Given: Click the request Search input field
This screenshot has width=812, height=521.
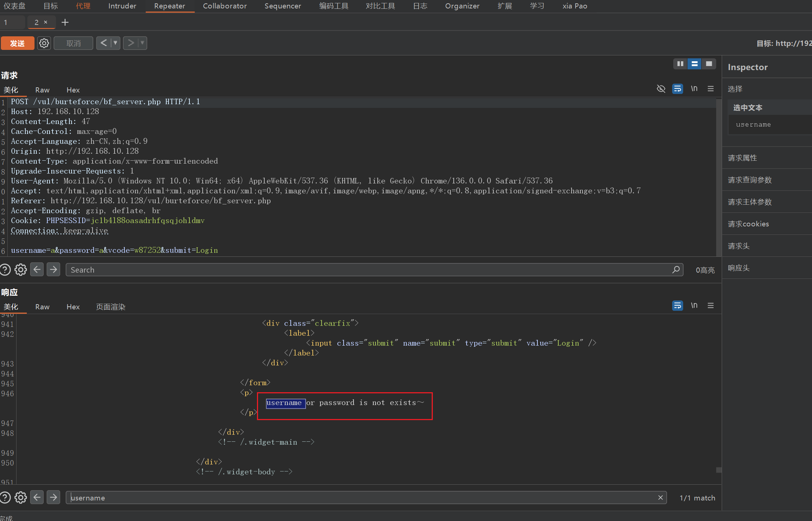Looking at the screenshot, I should coord(367,270).
